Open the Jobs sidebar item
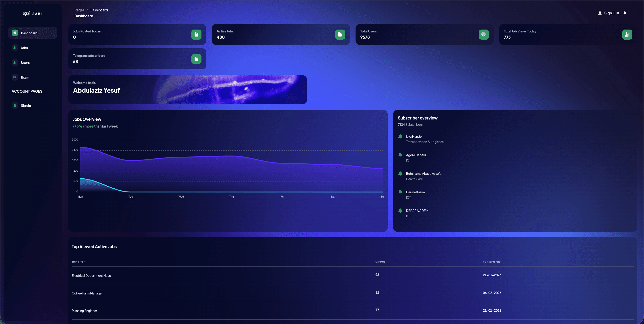 pyautogui.click(x=32, y=48)
